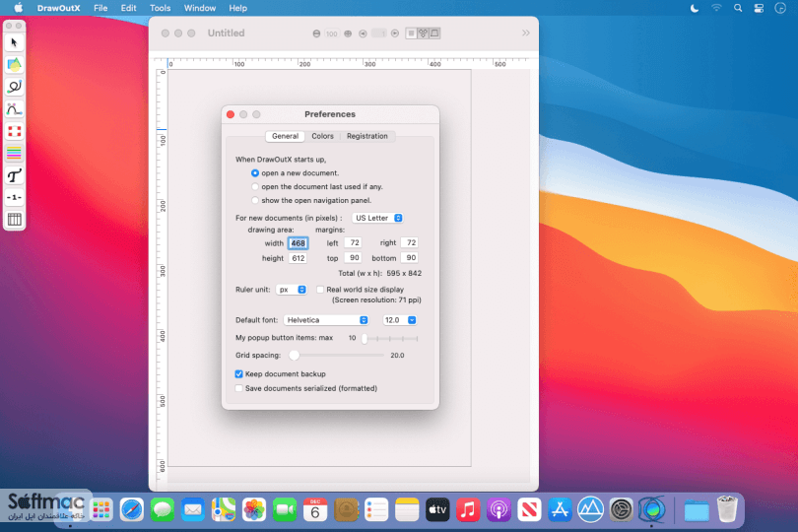Switch to the Colors tab
The image size is (798, 532).
pos(323,136)
